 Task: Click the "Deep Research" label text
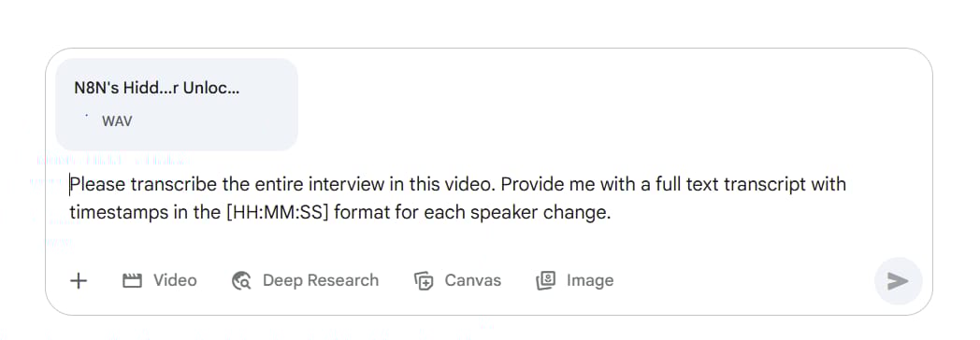click(321, 281)
